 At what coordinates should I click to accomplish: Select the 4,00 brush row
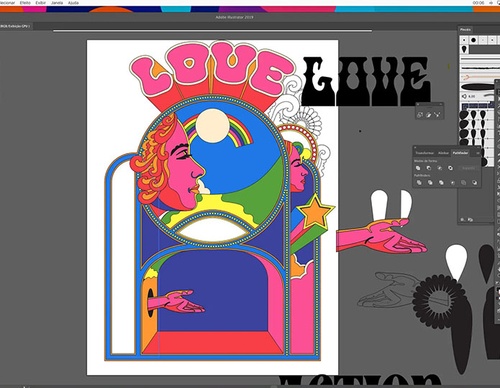(x=477, y=96)
